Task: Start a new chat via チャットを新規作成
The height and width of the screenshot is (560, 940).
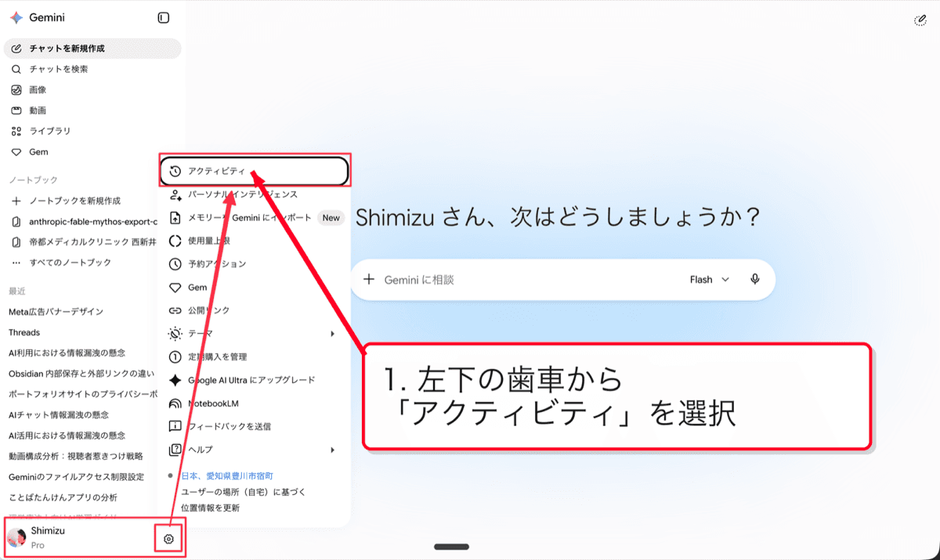Action: click(x=92, y=49)
